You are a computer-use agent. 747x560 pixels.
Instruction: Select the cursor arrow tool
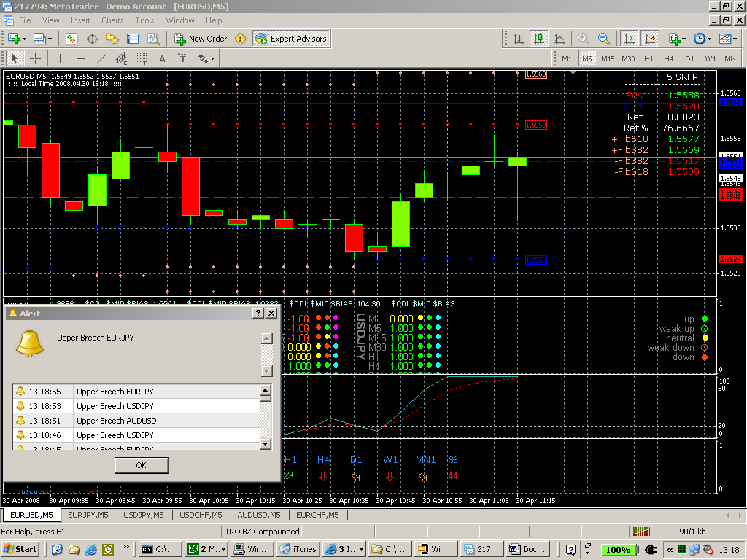pos(15,58)
